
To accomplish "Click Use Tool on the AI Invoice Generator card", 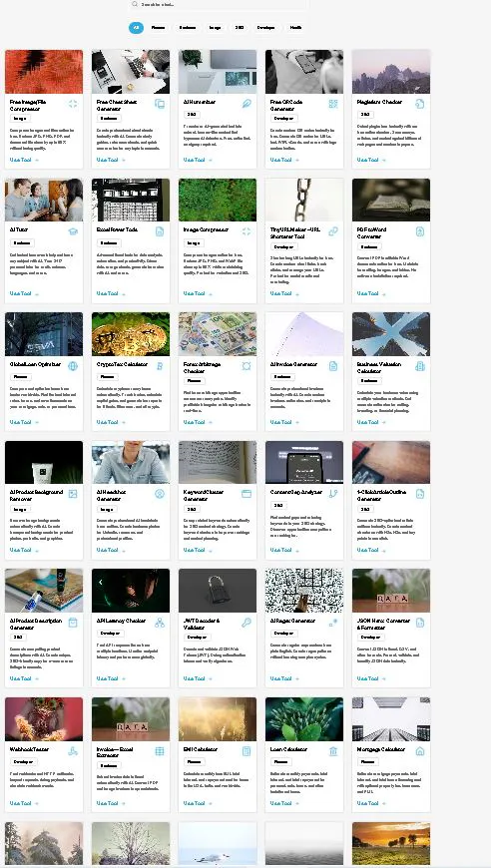I will 283,422.
